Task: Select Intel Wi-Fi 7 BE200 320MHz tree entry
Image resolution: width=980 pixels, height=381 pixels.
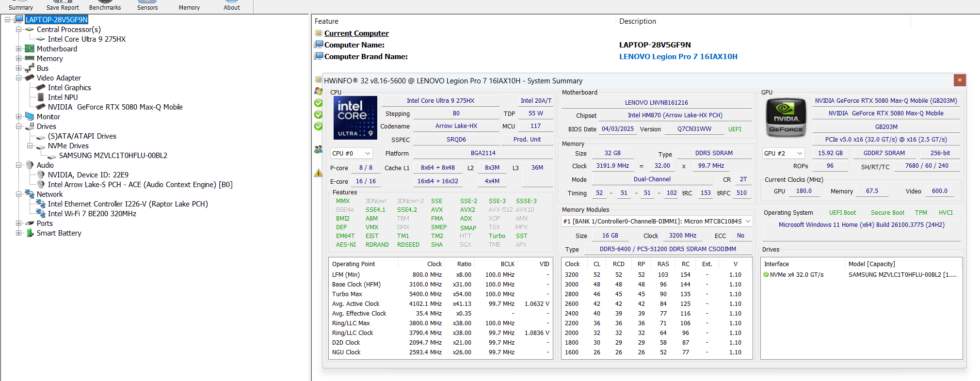Action: pyautogui.click(x=92, y=213)
